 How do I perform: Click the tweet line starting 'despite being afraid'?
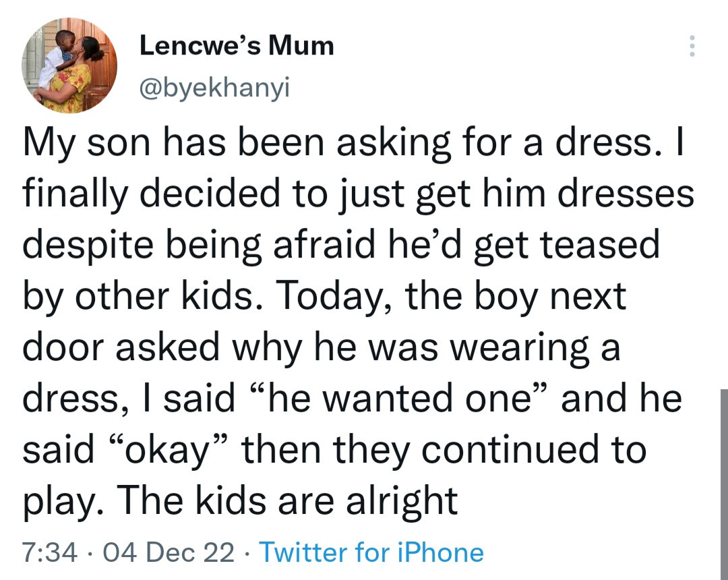341,246
